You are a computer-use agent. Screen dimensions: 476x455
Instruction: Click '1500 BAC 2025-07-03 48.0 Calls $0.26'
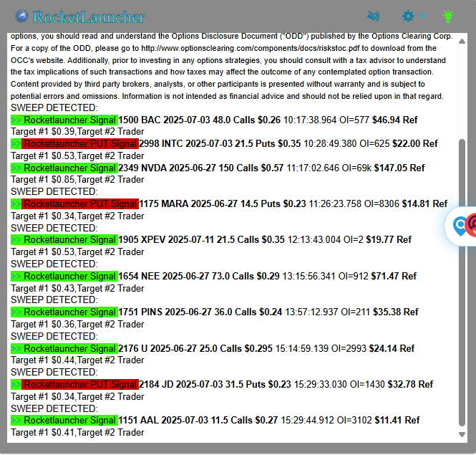[x=199, y=120]
